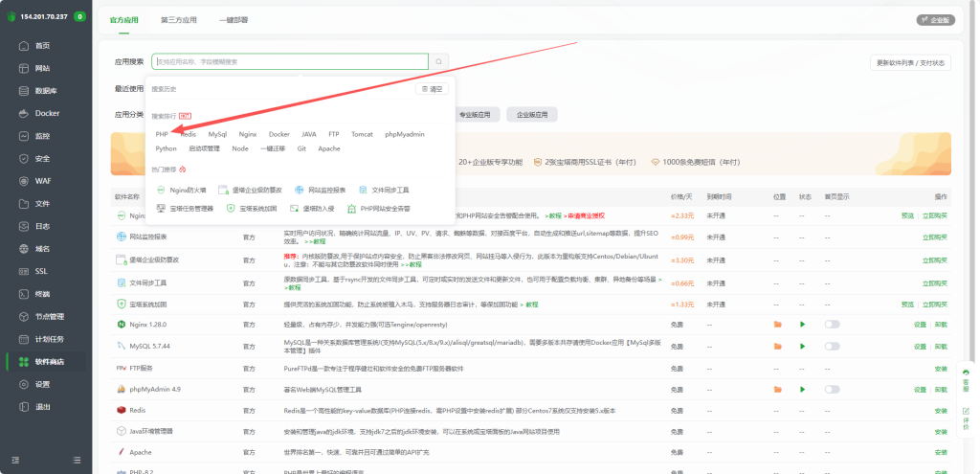Toggle phpMyAdmin 4.9 homepage display switch

[x=832, y=389]
